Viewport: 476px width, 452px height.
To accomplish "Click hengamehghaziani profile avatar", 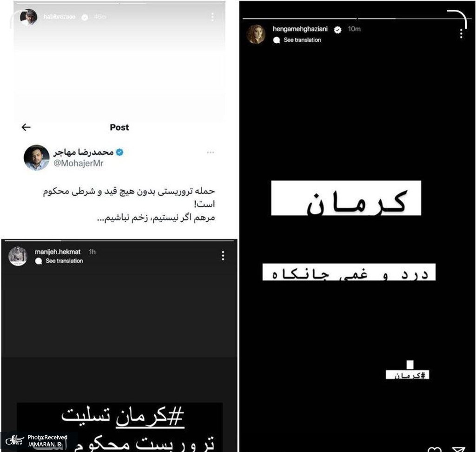I will point(256,34).
